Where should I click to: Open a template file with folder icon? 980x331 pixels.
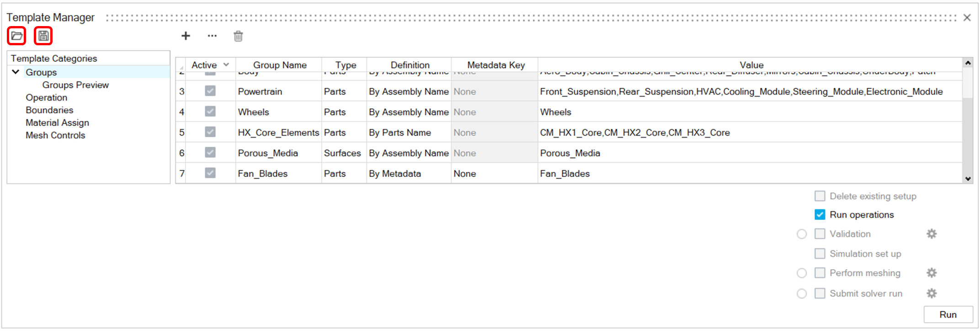[16, 36]
